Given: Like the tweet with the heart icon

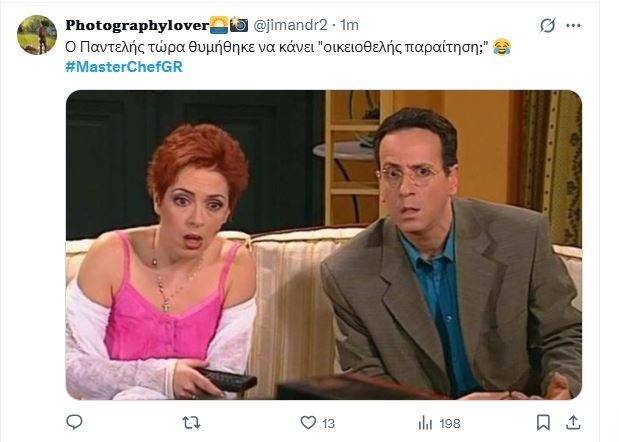Looking at the screenshot, I should pos(308,423).
